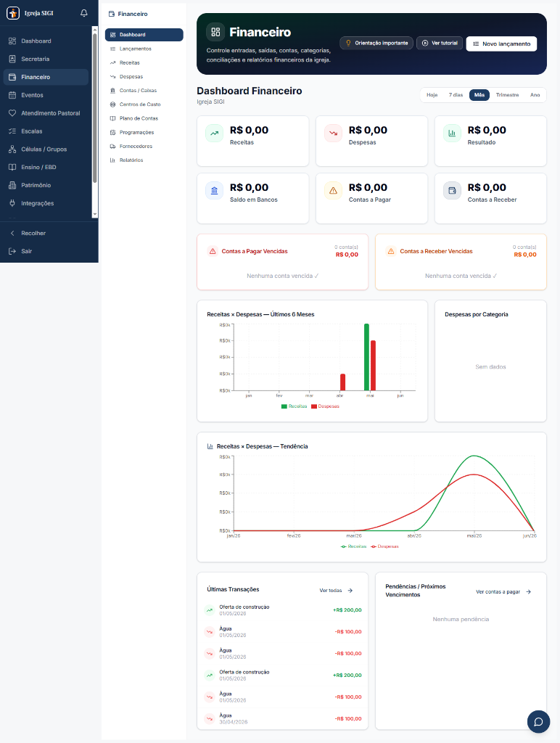This screenshot has width=560, height=743.
Task: Open the chat bubble floating button
Action: click(539, 722)
